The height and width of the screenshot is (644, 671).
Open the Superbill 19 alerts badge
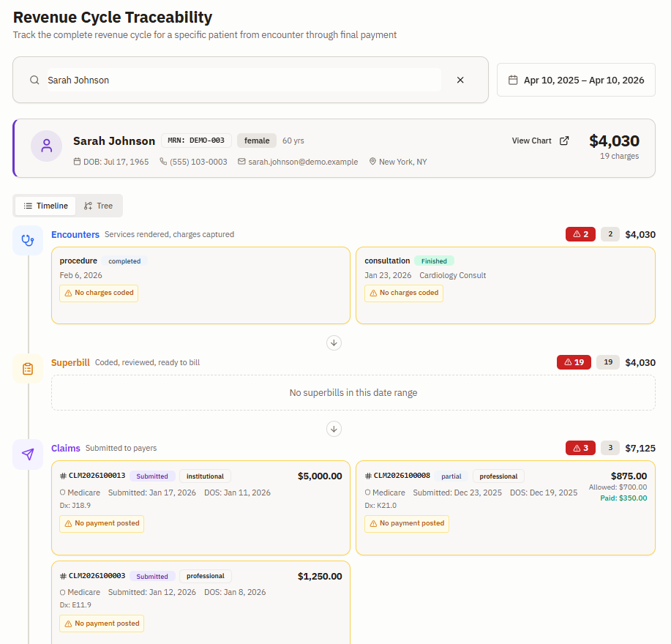(574, 362)
